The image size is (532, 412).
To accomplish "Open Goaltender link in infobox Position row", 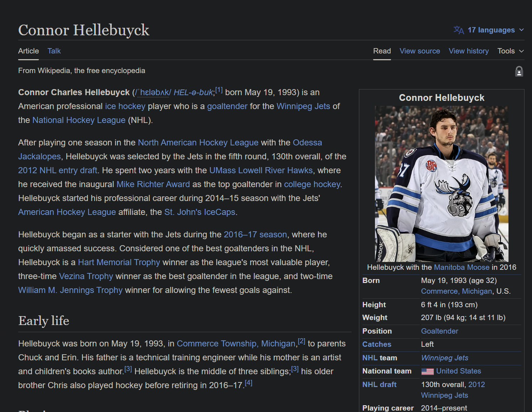I will (439, 331).
